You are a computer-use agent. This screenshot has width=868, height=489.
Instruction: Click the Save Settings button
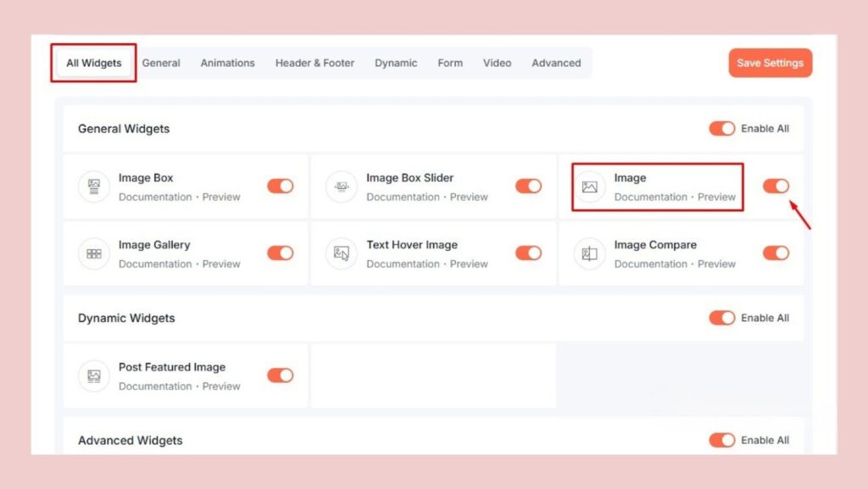(770, 63)
